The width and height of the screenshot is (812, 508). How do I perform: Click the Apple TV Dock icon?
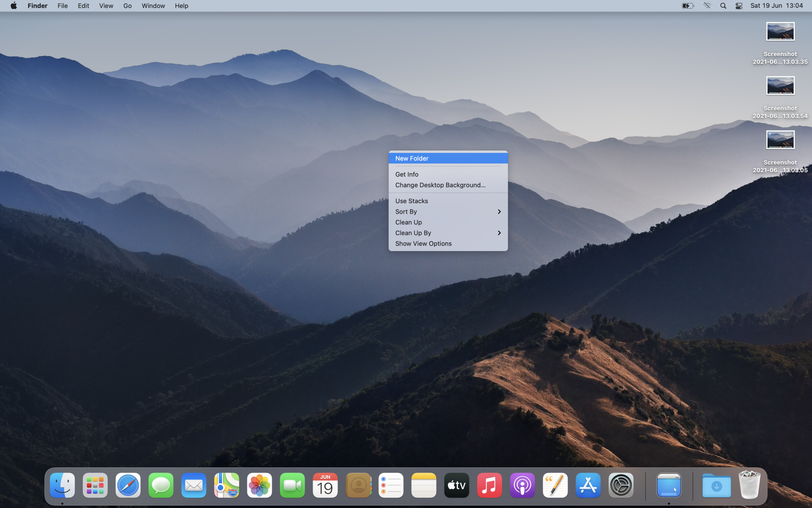point(456,485)
